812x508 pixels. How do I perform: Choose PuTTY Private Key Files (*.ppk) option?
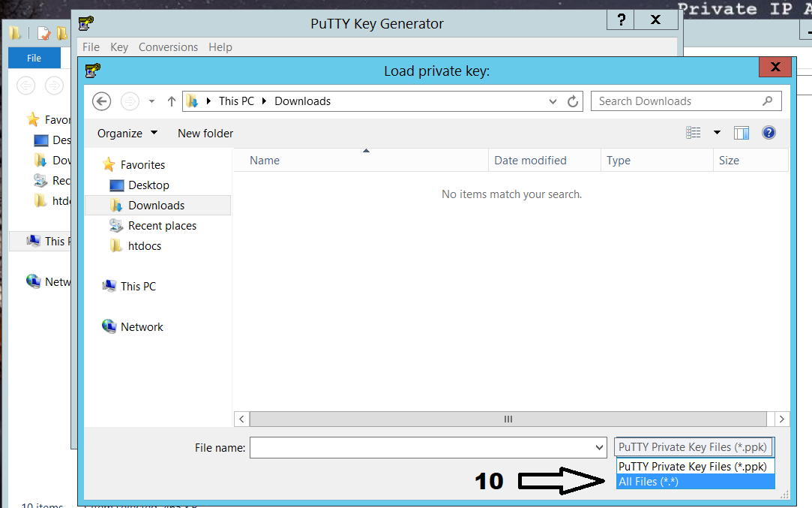(x=692, y=466)
